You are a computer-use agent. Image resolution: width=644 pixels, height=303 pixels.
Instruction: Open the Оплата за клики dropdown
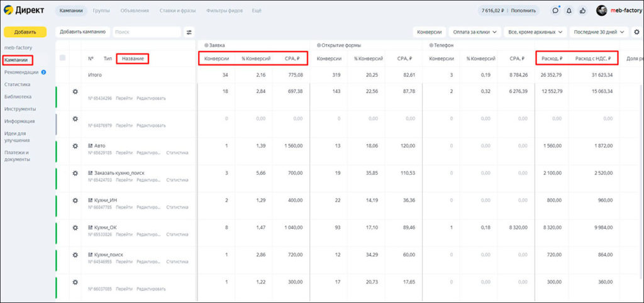click(x=474, y=32)
